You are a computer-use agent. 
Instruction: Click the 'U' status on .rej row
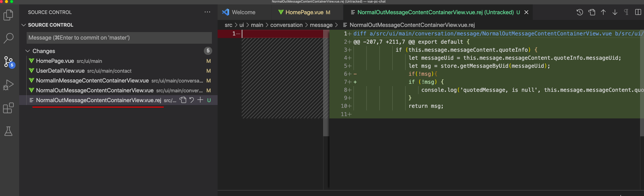pyautogui.click(x=209, y=100)
